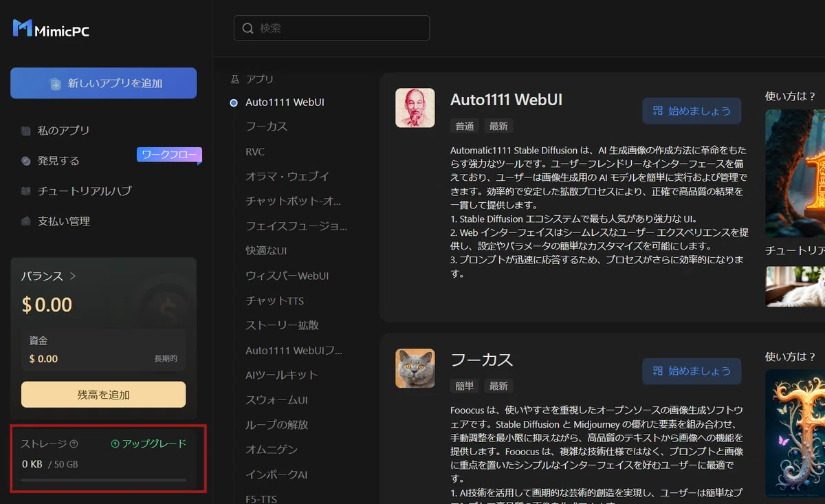Click the plus icon on 新しいアプリを追加

point(56,84)
